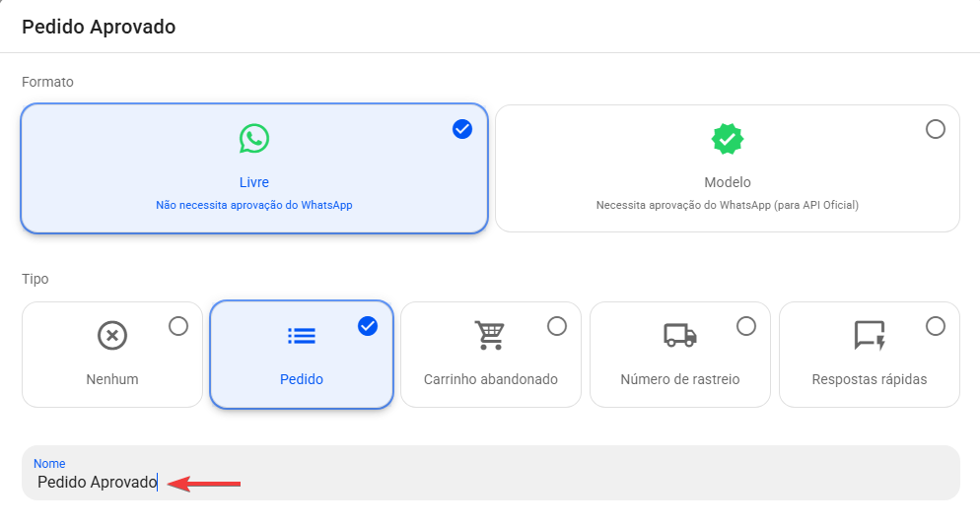Image resolution: width=980 pixels, height=525 pixels.
Task: Click the green verified badge icon
Action: click(727, 139)
